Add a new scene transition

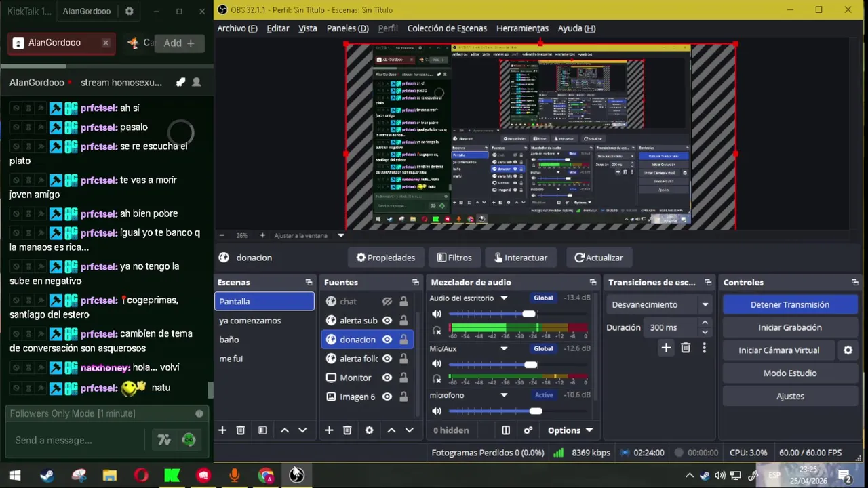(x=666, y=348)
